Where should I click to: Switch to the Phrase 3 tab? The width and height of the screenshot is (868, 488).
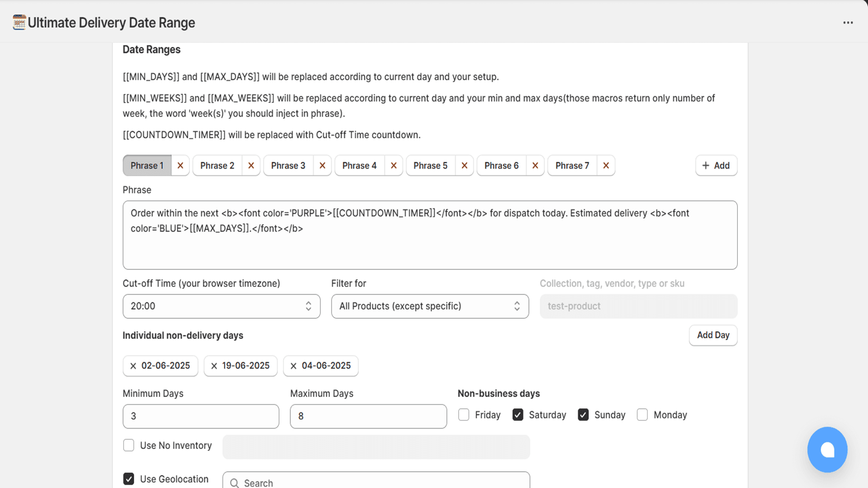click(x=288, y=165)
